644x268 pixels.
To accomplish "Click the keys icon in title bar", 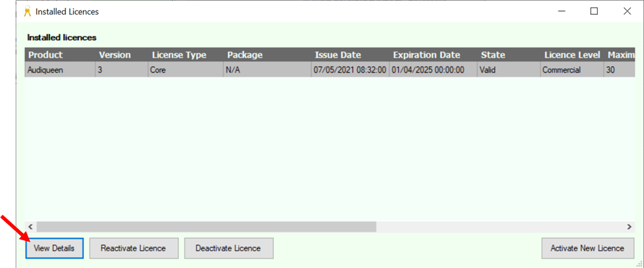I will 28,12.
